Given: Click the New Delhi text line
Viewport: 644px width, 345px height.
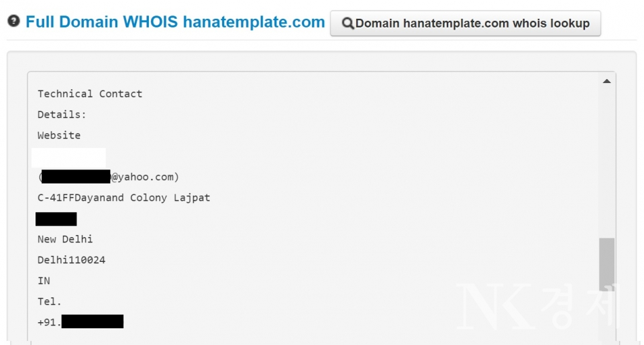Looking at the screenshot, I should [65, 239].
